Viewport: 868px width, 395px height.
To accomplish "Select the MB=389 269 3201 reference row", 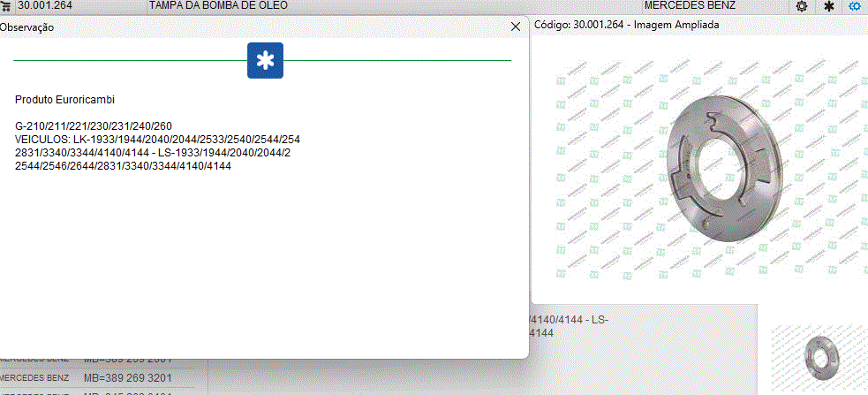I will [x=128, y=376].
